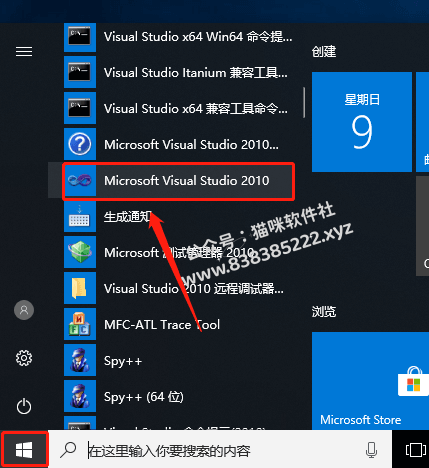Viewport: 429px width, 468px height.
Task: Open Settings via the gear icon
Action: [x=24, y=358]
